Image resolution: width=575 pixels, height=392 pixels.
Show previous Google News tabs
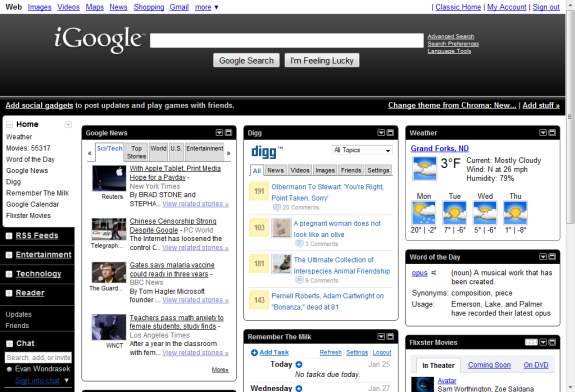[x=89, y=153]
